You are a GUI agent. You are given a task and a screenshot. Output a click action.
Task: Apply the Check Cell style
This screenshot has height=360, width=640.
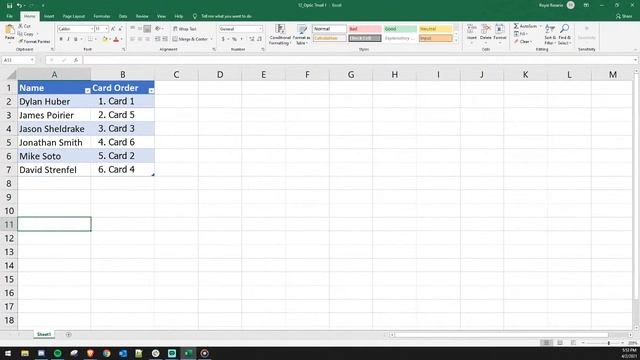pyautogui.click(x=365, y=38)
